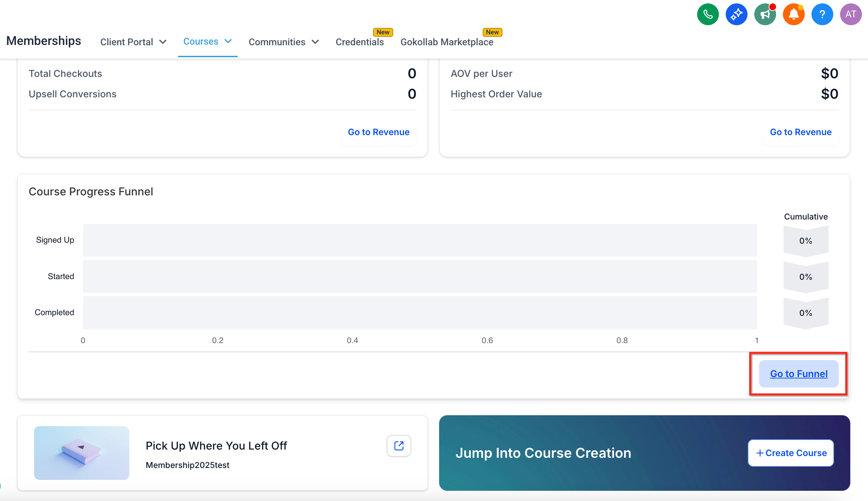Click the Started funnel bar
Viewport: 868px width, 501px height.
tap(419, 276)
